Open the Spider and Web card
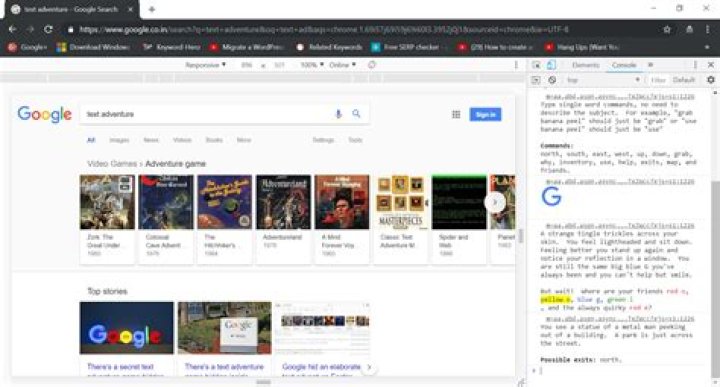 (459, 219)
